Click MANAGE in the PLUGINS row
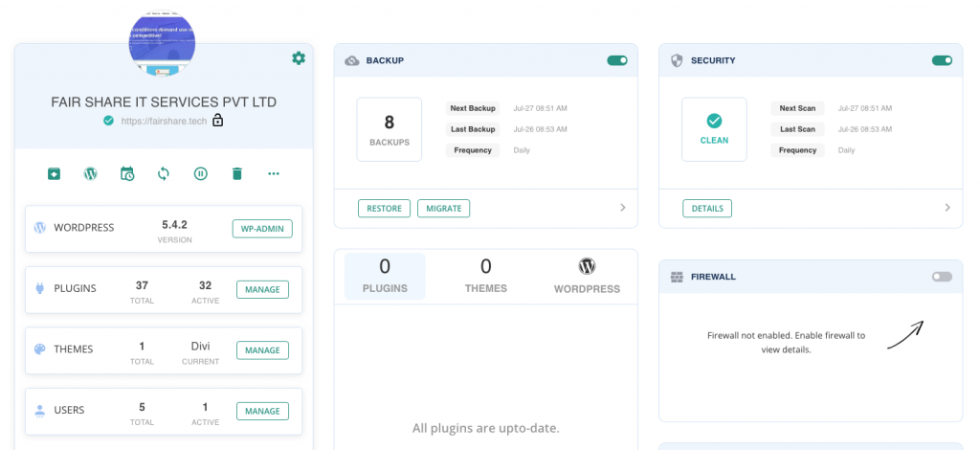Image resolution: width=980 pixels, height=450 pixels. click(262, 289)
